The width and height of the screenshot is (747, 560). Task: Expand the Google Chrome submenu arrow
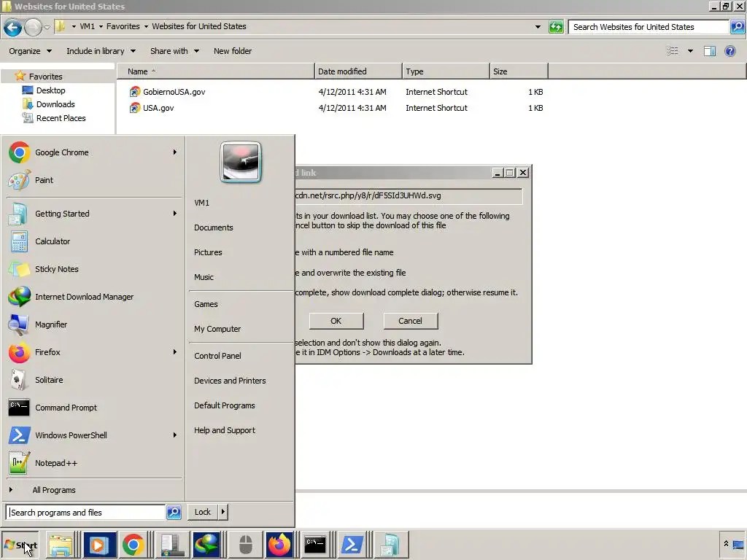pyautogui.click(x=175, y=152)
